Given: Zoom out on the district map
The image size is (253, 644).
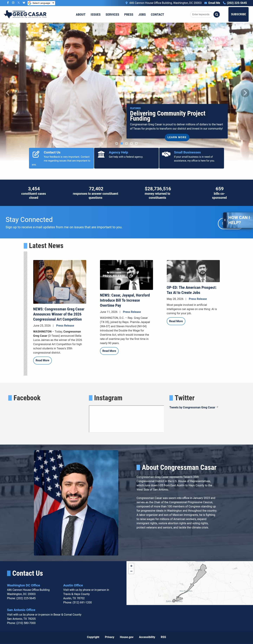Looking at the screenshot, I should pos(131,571).
